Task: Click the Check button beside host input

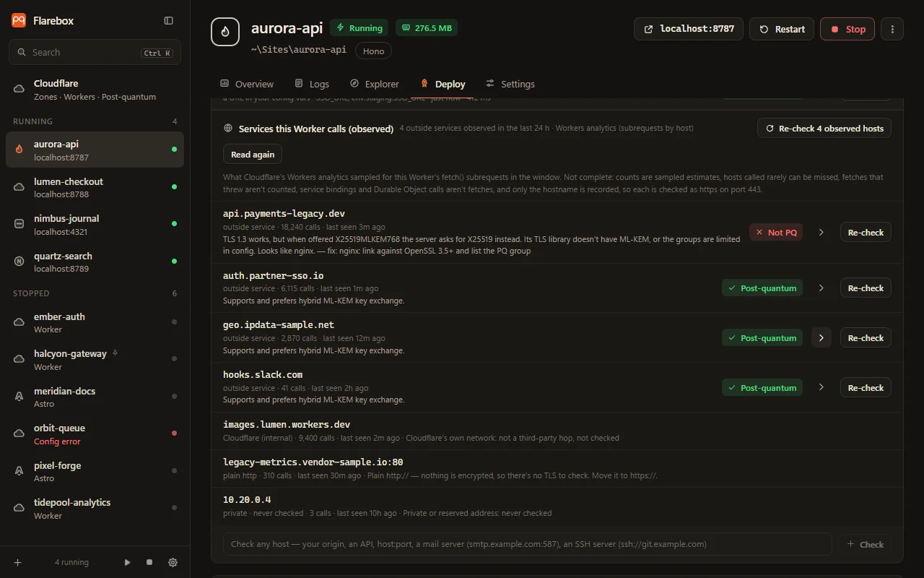Action: (864, 544)
